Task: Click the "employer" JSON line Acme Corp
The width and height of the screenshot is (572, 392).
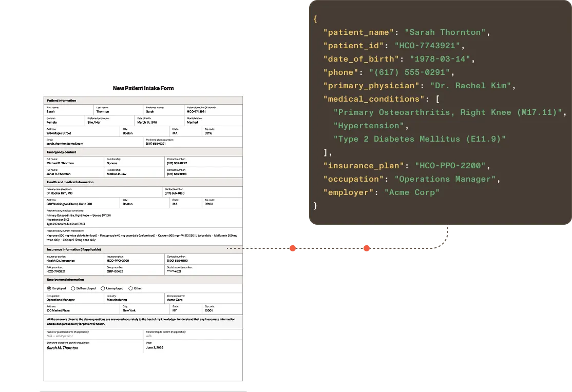Action: 381,192
